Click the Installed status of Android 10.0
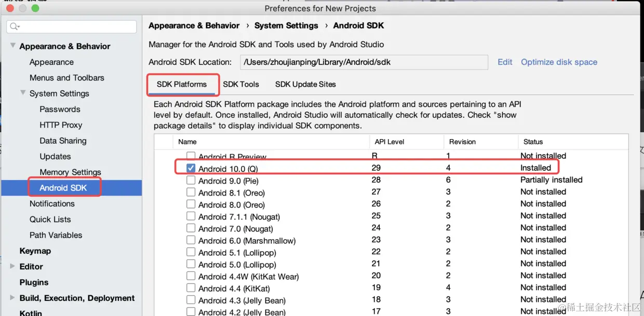The image size is (644, 316). [535, 168]
